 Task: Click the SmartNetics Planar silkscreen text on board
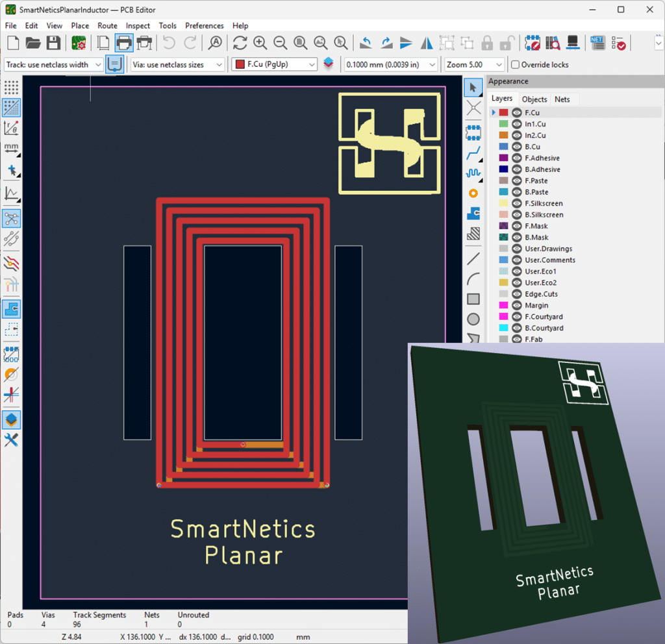tap(243, 542)
